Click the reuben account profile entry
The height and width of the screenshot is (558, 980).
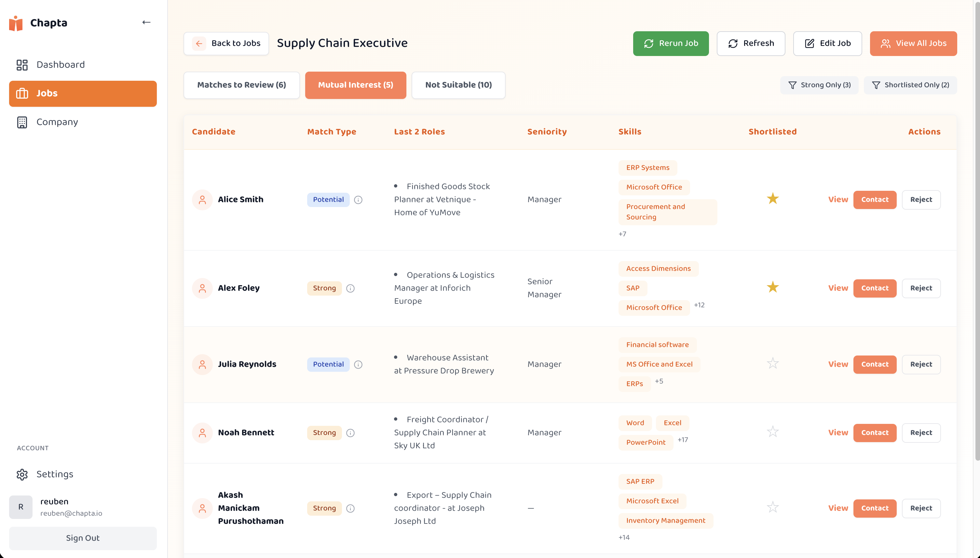(x=59, y=507)
